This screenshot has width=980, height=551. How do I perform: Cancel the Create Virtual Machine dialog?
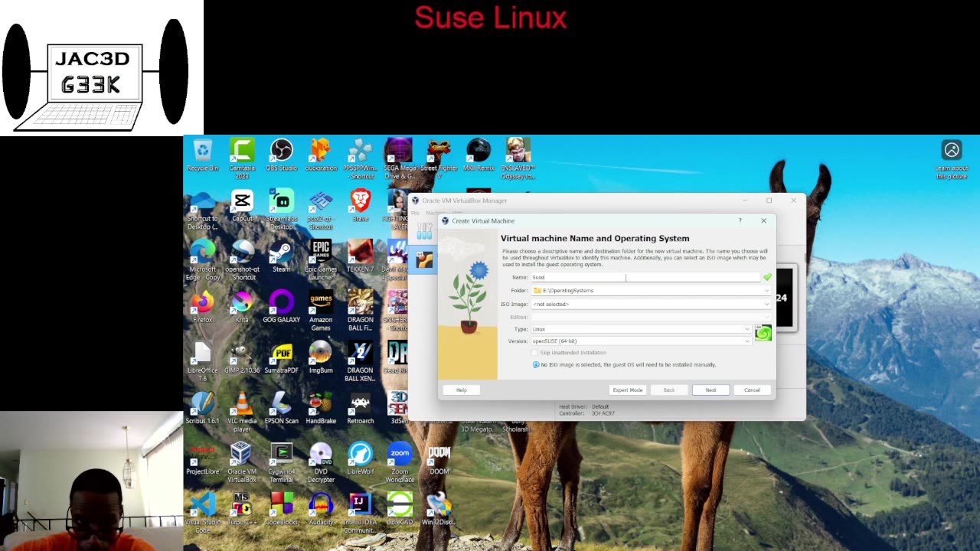752,390
